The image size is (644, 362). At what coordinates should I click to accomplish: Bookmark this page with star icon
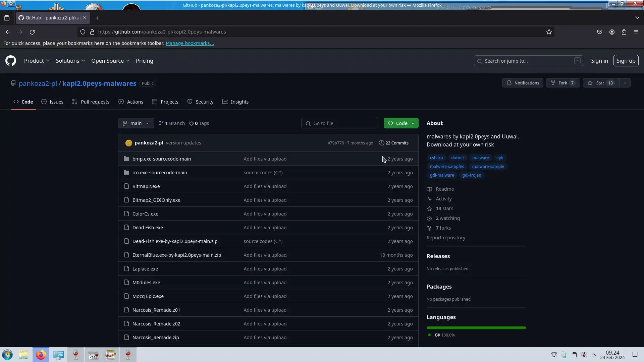tap(549, 32)
